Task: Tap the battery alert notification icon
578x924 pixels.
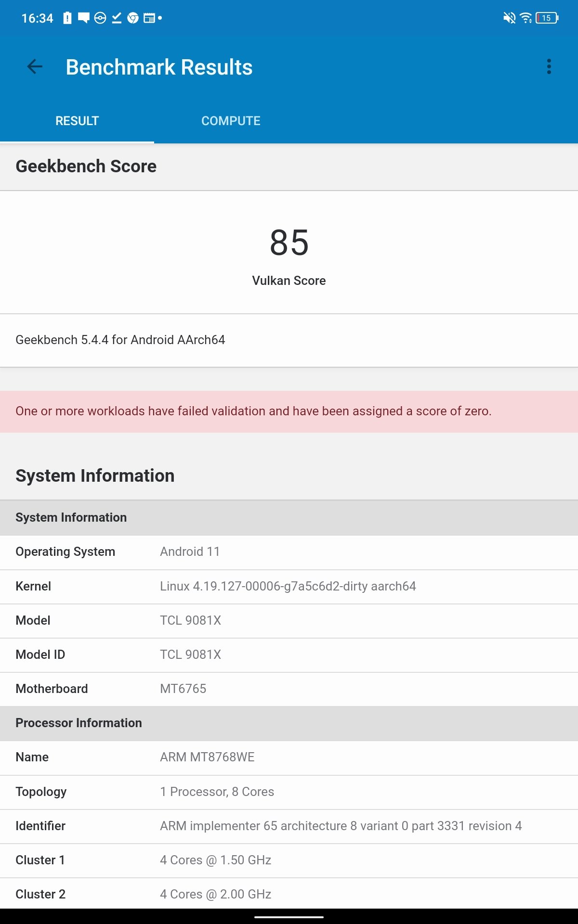Action: tap(67, 18)
